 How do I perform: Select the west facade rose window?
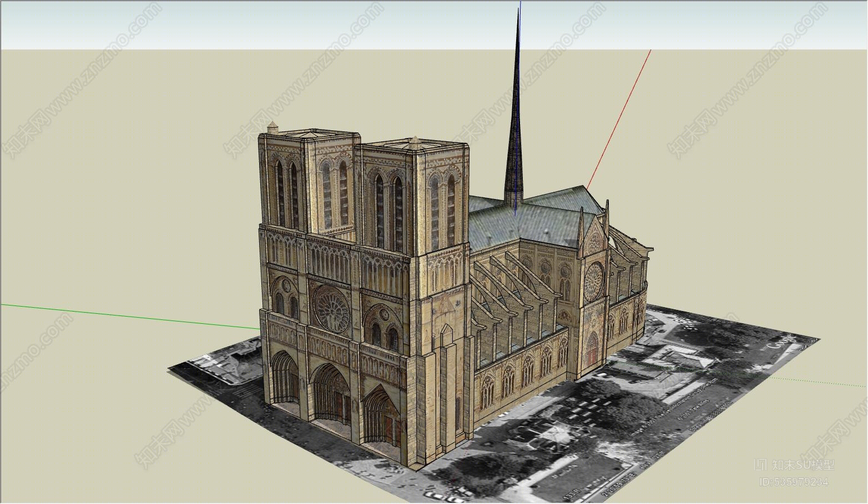click(x=331, y=308)
